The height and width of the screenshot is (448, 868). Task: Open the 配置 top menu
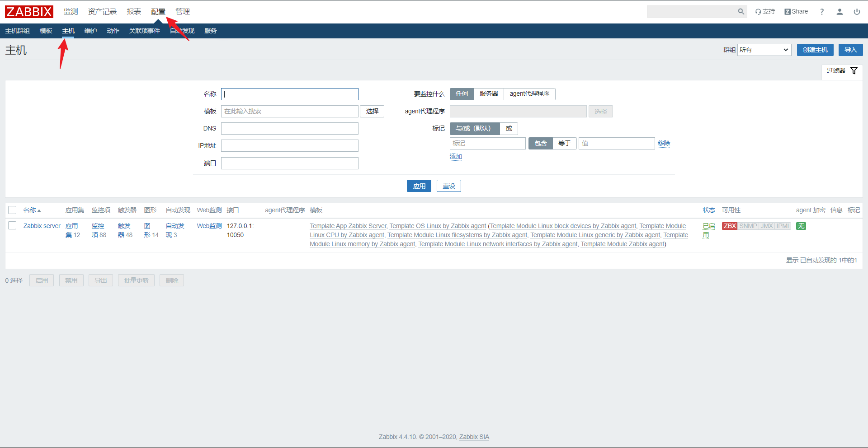(158, 12)
